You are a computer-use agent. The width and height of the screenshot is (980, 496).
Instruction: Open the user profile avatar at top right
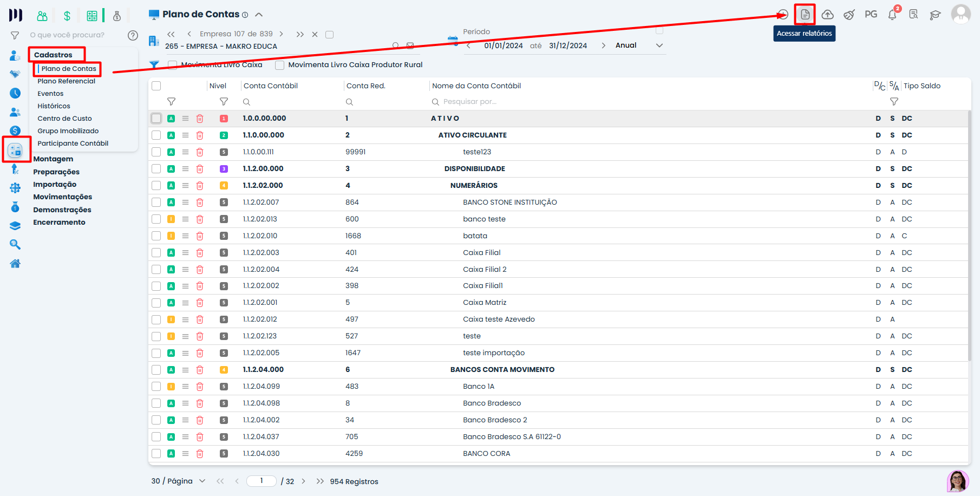pyautogui.click(x=961, y=15)
